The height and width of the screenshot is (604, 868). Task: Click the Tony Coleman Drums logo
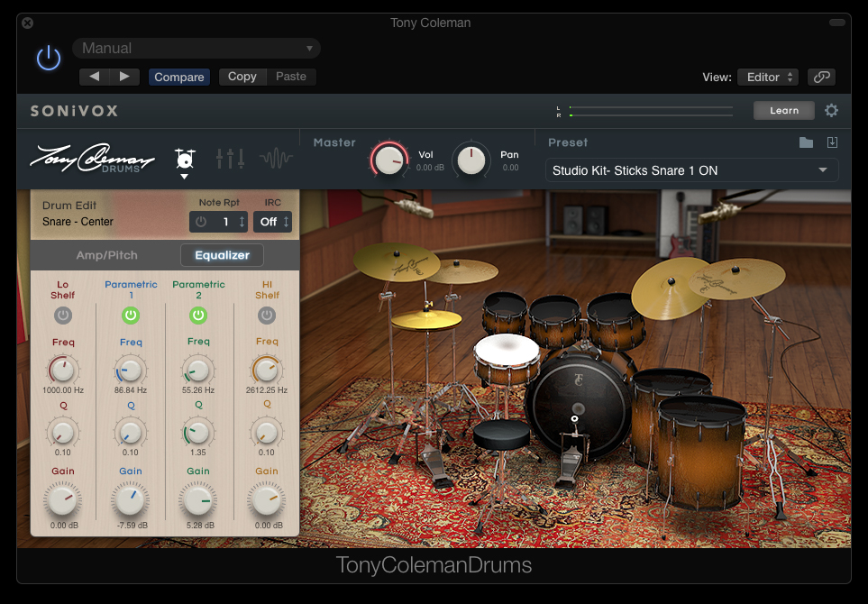[93, 159]
